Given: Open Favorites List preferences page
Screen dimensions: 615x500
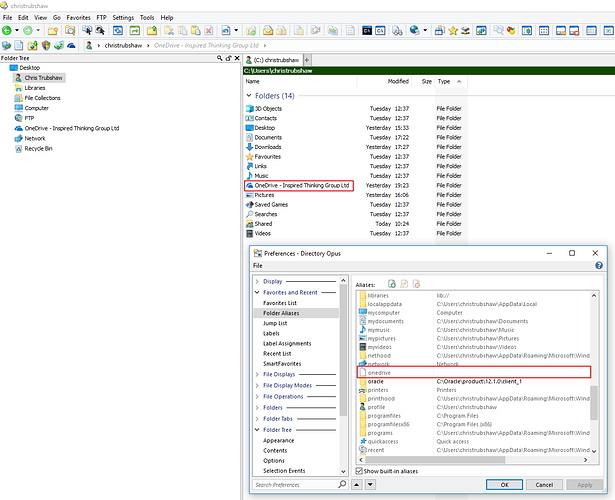Looking at the screenshot, I should coord(280,303).
